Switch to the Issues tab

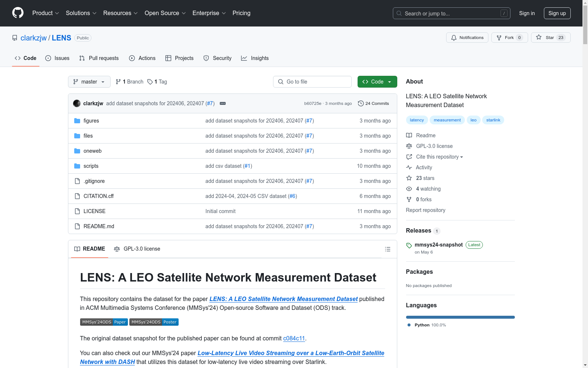click(57, 58)
